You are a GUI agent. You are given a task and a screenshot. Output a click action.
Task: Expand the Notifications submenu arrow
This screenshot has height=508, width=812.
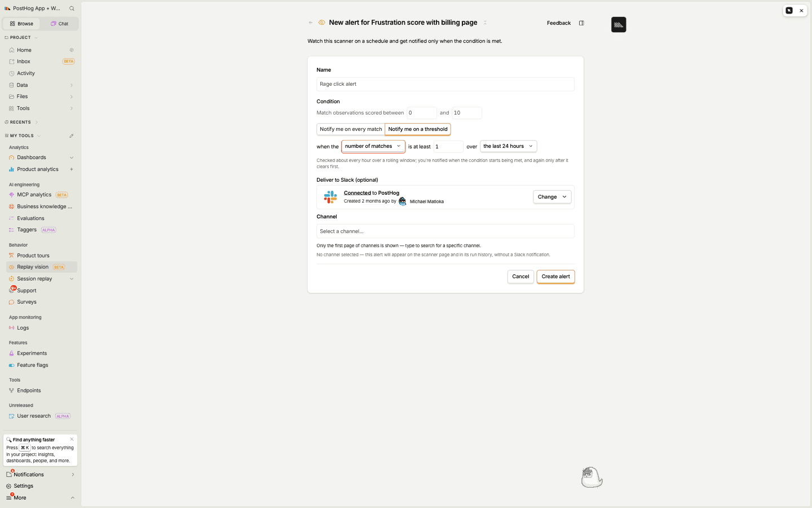coord(73,475)
